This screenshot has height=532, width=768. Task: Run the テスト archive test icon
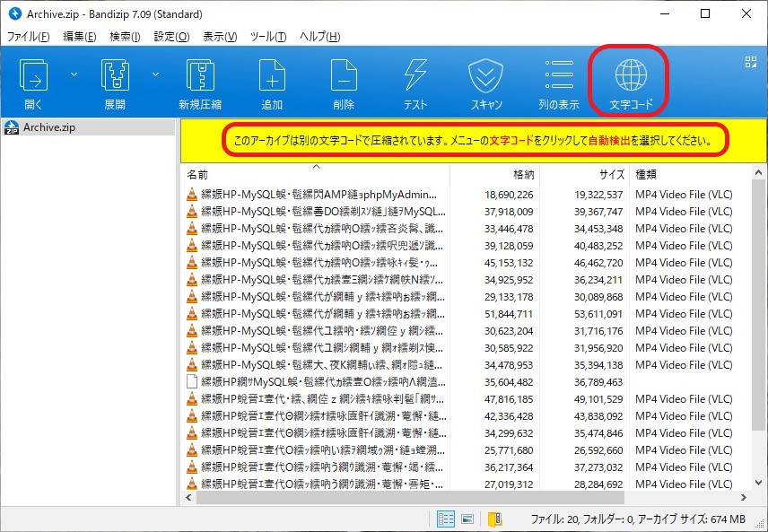pyautogui.click(x=415, y=76)
